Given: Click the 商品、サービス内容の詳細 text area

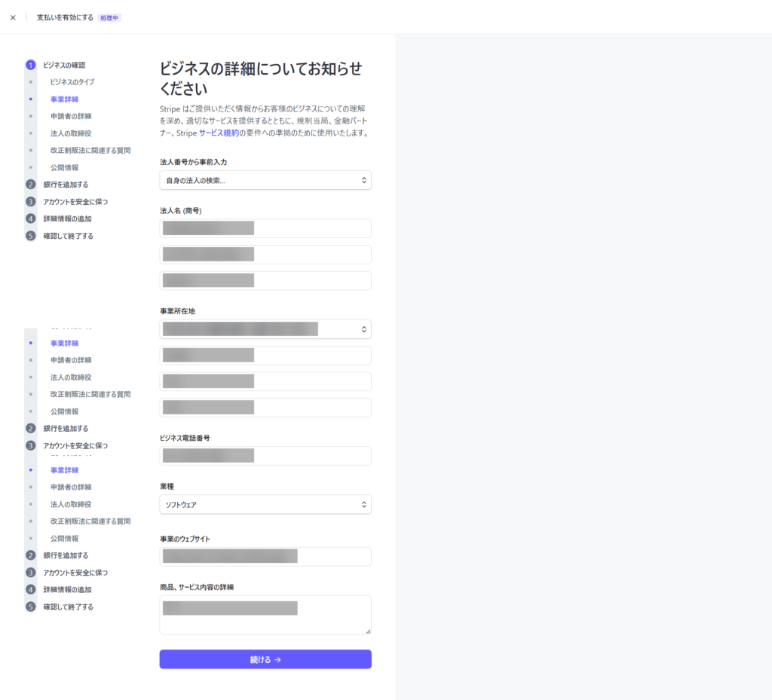Looking at the screenshot, I should click(265, 614).
